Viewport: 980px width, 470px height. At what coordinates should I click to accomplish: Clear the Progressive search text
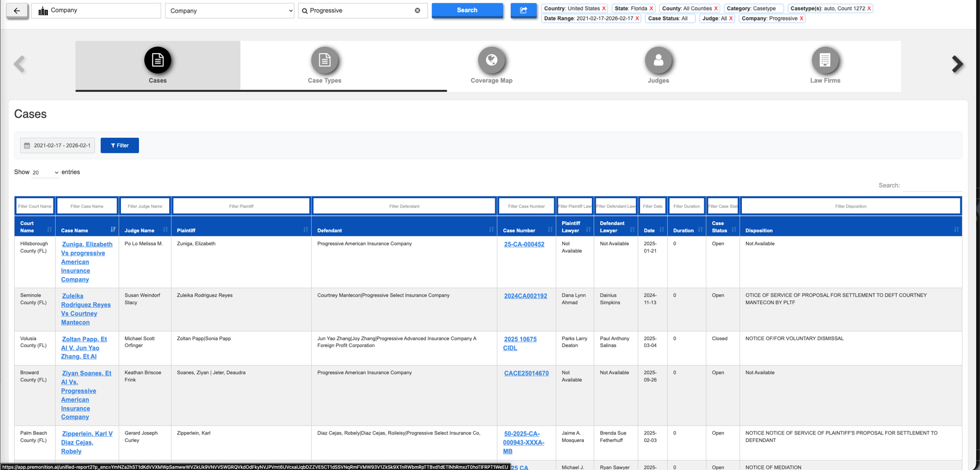pos(417,11)
